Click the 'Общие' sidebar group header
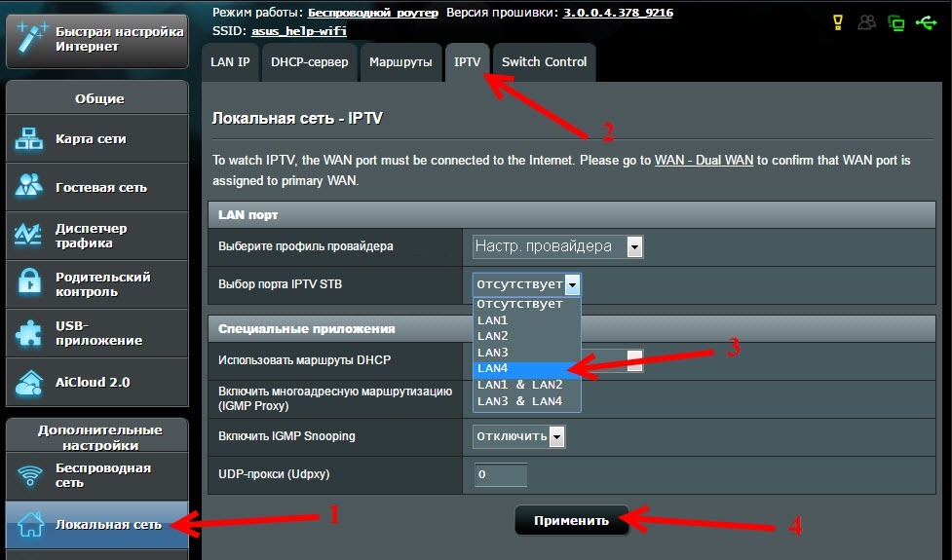This screenshot has width=952, height=560. (99, 98)
